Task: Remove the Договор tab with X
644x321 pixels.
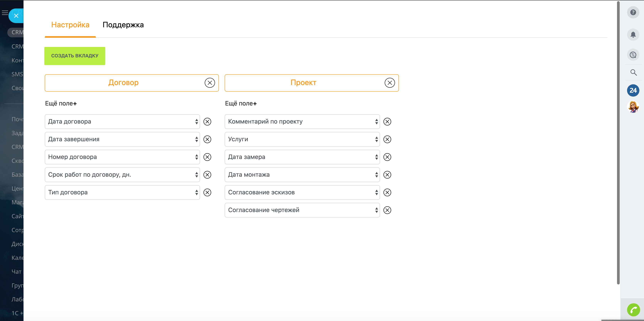Action: [209, 83]
